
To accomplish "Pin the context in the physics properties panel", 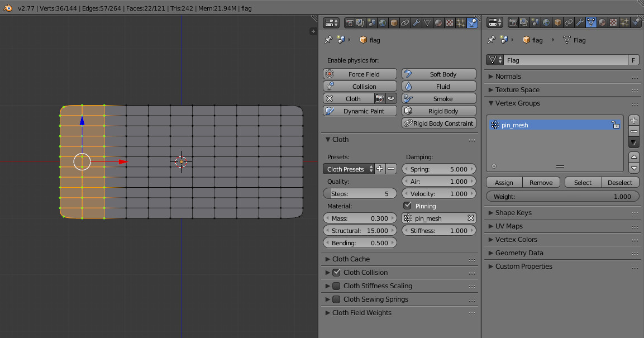I will pyautogui.click(x=328, y=40).
